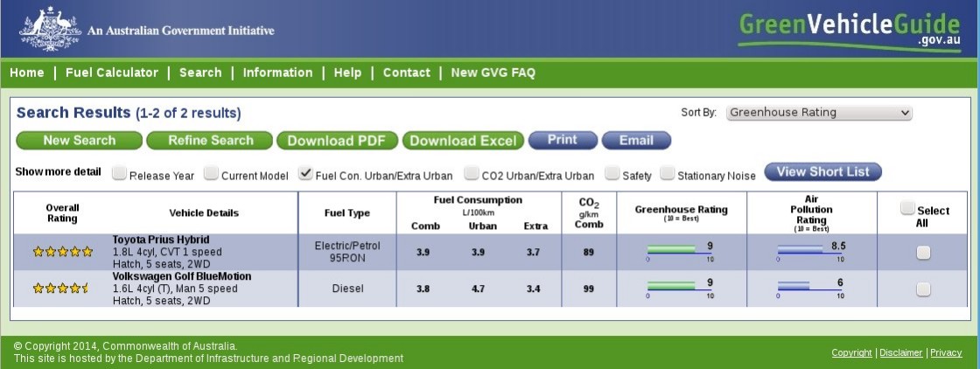This screenshot has width=980, height=369.
Task: Check the Select All checkbox
Action: pyautogui.click(x=907, y=208)
